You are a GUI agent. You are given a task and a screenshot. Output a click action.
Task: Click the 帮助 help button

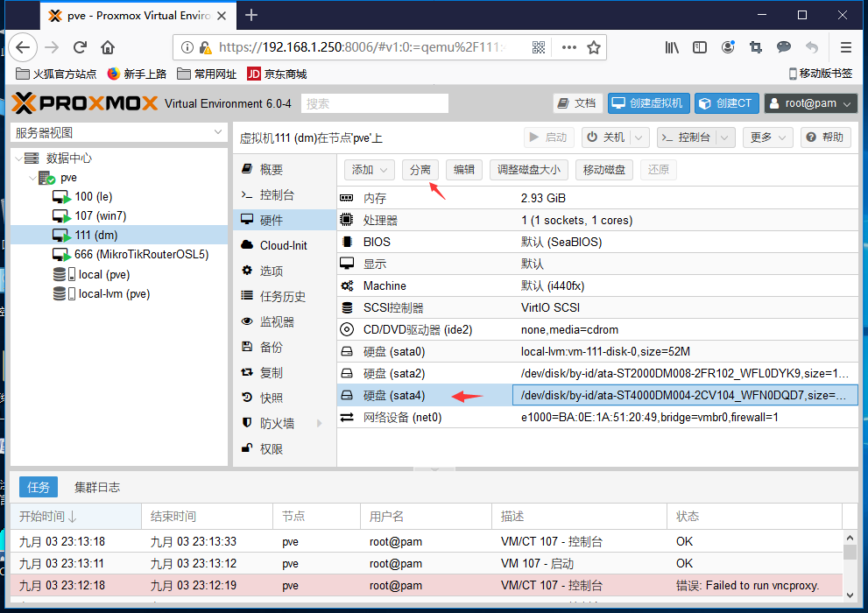coord(825,137)
